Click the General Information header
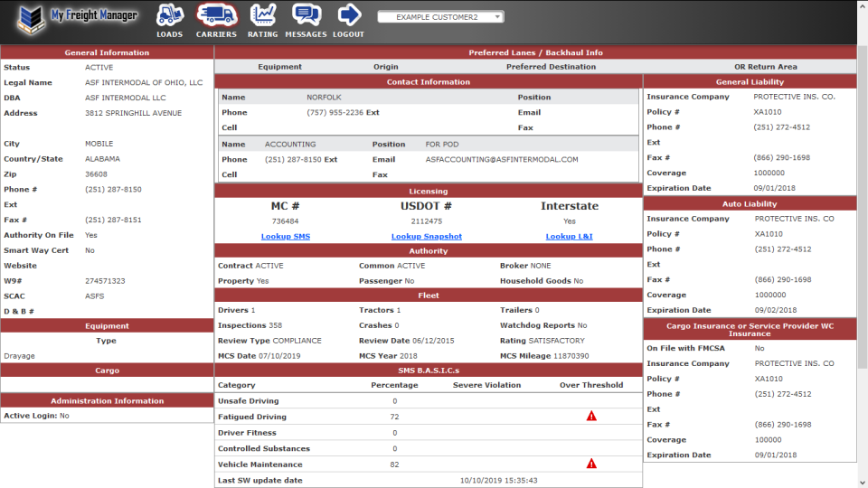This screenshot has height=488, width=868. 107,52
